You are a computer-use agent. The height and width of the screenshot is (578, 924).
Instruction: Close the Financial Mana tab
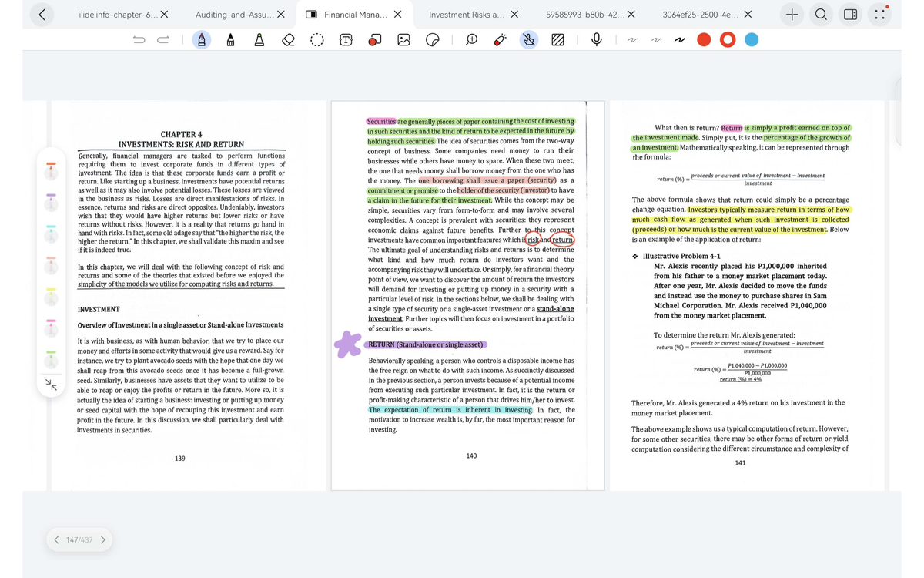(397, 15)
